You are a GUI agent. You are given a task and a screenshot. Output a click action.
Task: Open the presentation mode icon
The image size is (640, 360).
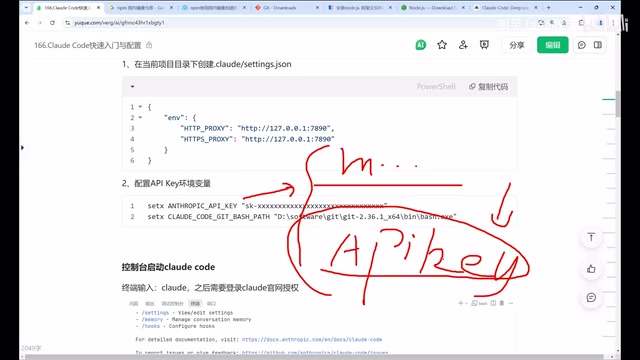pos(484,45)
